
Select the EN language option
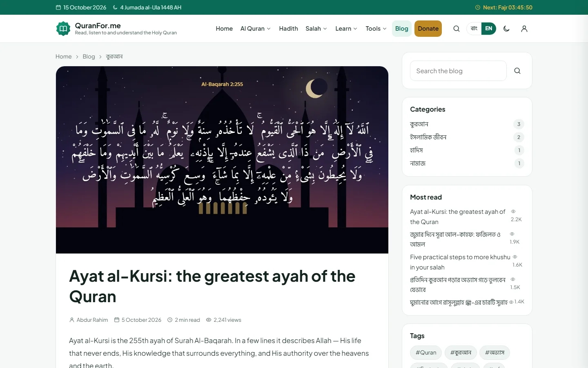488,29
